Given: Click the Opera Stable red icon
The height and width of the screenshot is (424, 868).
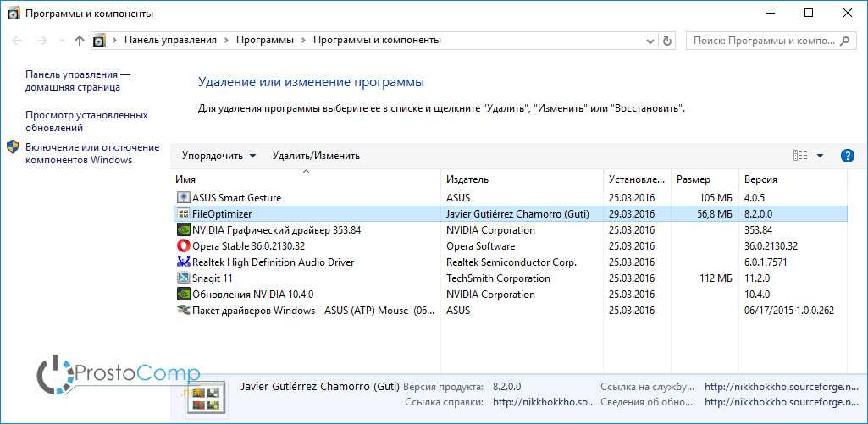Looking at the screenshot, I should point(183,246).
